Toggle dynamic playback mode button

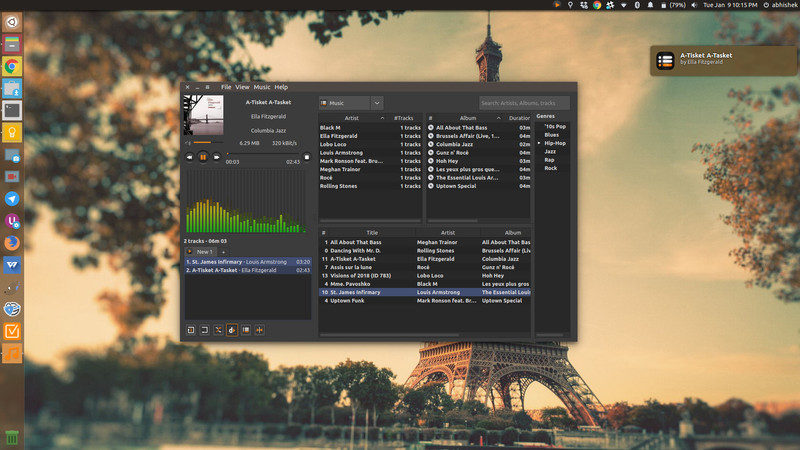click(x=232, y=330)
